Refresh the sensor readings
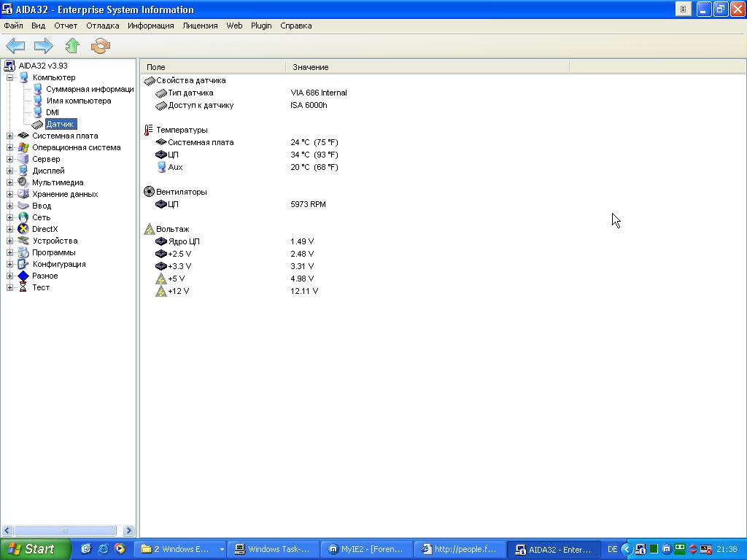The height and width of the screenshot is (560, 747). tap(101, 46)
